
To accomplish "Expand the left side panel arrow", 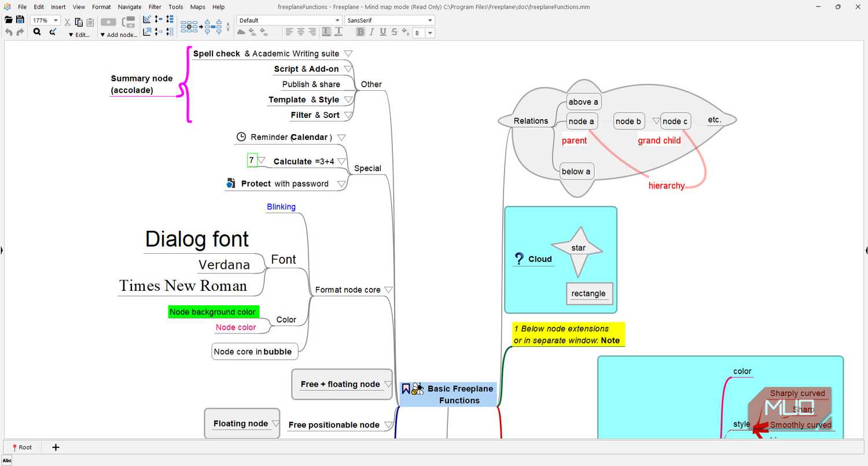I will tap(2, 250).
